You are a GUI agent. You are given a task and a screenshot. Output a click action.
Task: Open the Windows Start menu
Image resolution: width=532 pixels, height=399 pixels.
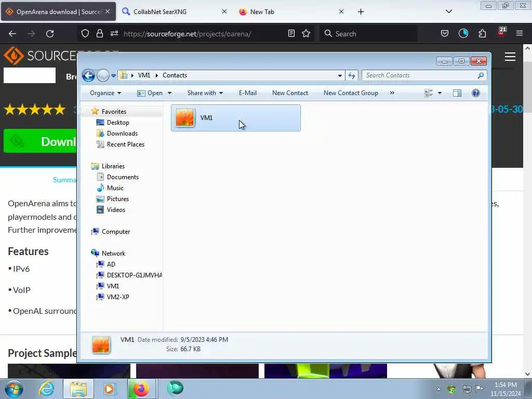[x=14, y=389]
